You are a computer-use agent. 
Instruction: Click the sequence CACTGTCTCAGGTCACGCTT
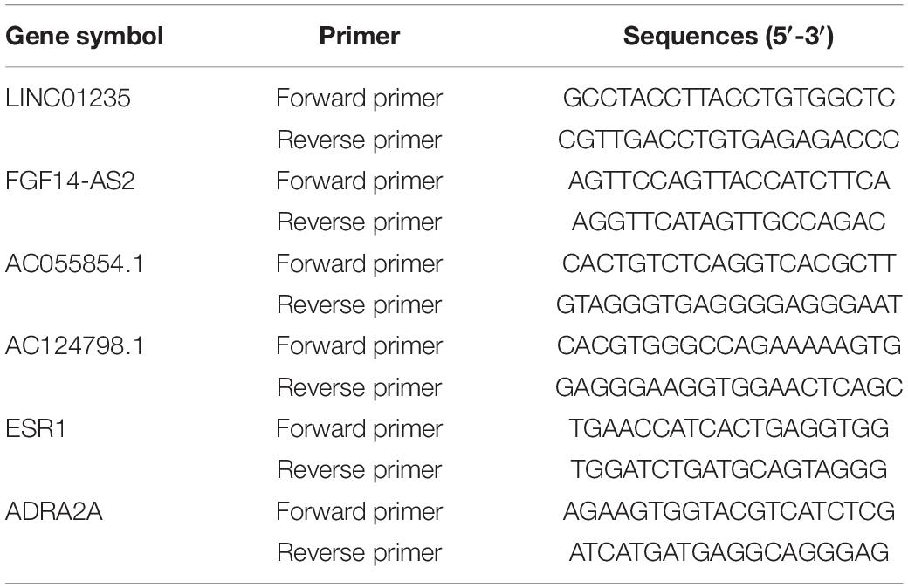coord(729,263)
